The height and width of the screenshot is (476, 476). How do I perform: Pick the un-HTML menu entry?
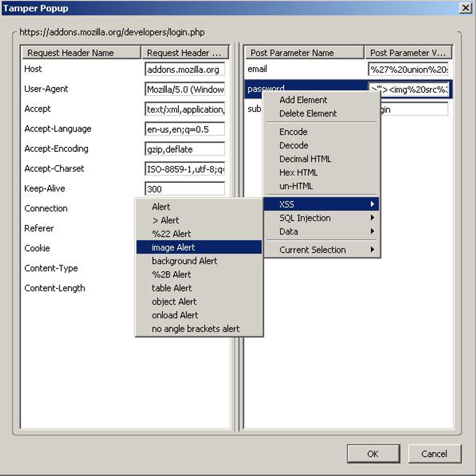click(296, 186)
